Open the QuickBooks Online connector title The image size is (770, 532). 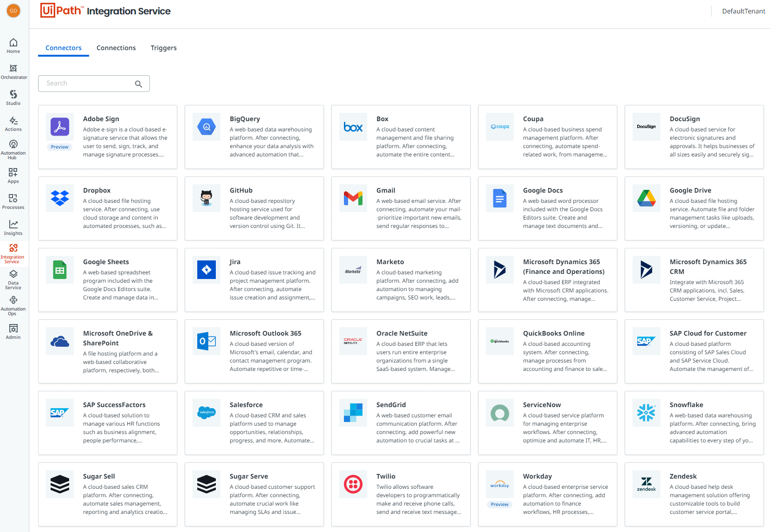point(554,333)
